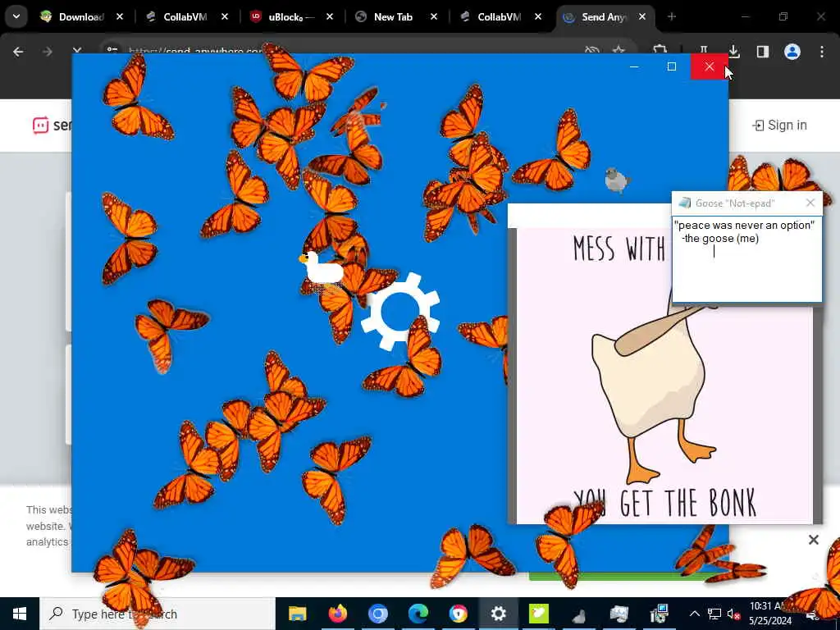
Task: Switch to the New Tab tab
Action: click(x=393, y=16)
